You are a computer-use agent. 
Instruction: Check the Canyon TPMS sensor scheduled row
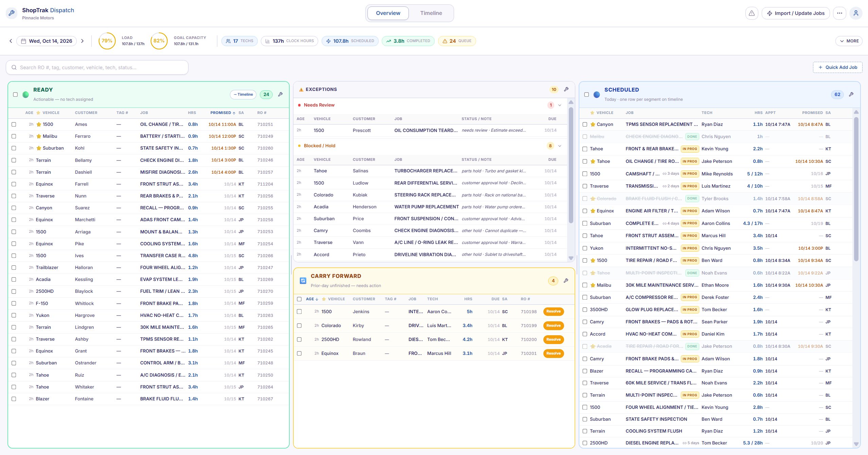pos(585,125)
